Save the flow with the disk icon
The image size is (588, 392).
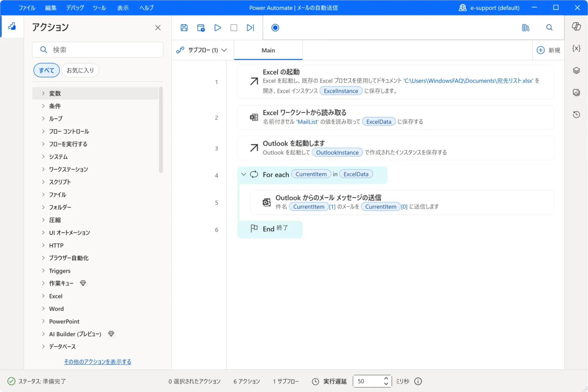(x=184, y=28)
